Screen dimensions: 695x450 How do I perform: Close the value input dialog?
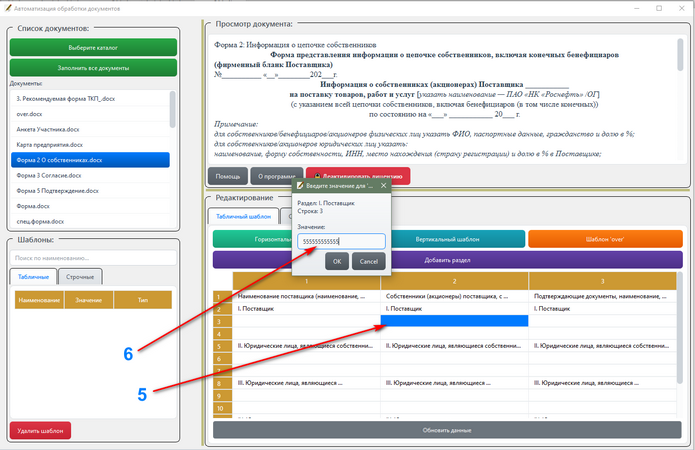click(383, 185)
